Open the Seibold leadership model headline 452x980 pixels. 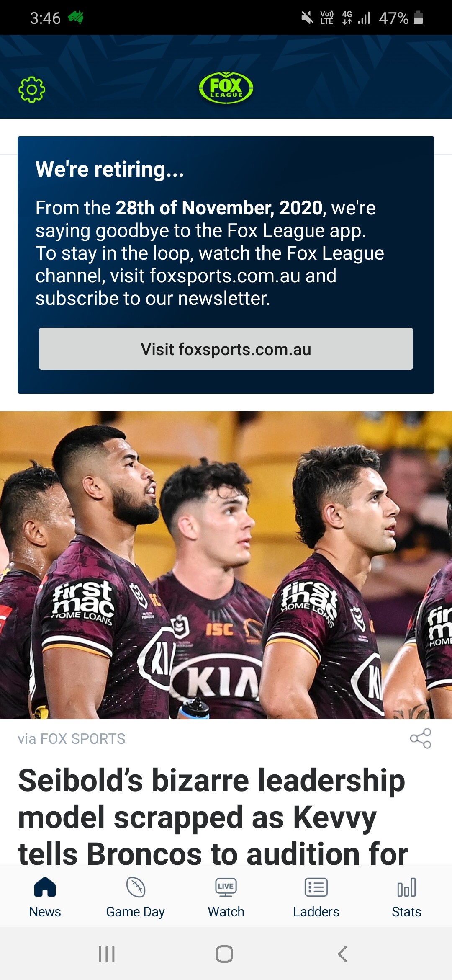pyautogui.click(x=213, y=816)
